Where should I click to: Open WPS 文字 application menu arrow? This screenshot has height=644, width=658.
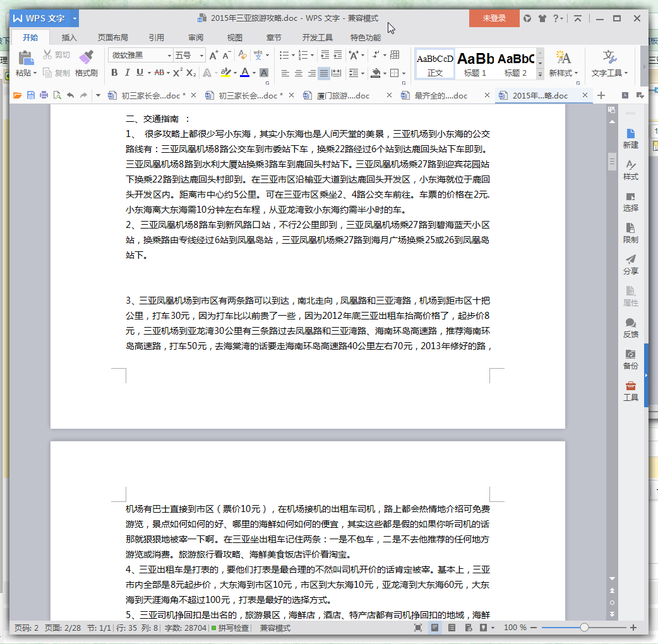(75, 18)
